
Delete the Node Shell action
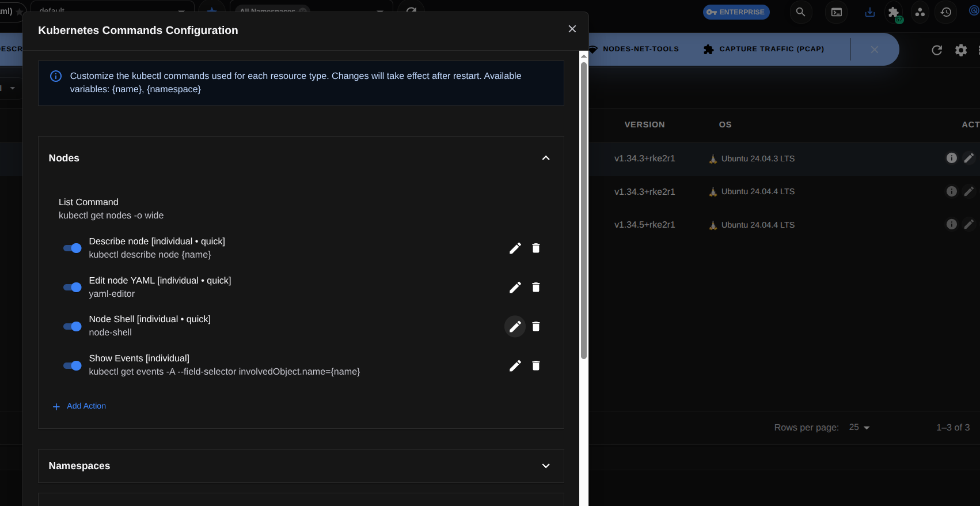536,327
